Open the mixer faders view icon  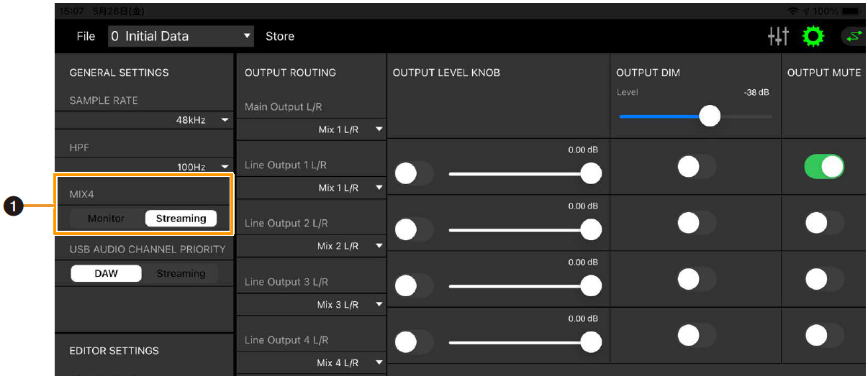778,37
